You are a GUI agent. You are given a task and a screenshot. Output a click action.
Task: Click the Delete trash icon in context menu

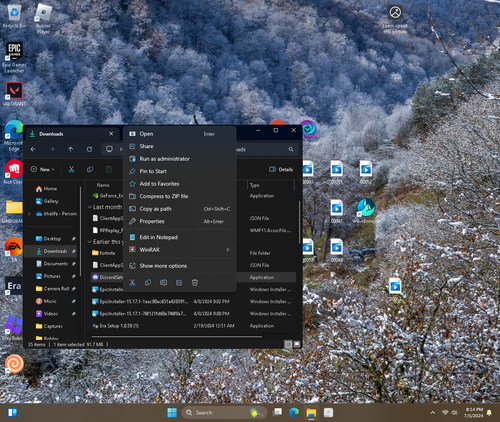point(195,283)
